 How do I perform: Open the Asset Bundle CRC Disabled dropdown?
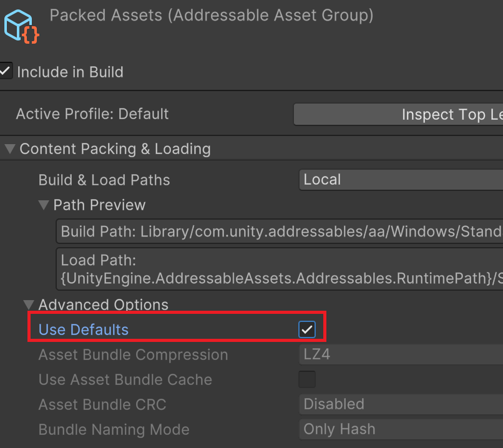tap(401, 404)
